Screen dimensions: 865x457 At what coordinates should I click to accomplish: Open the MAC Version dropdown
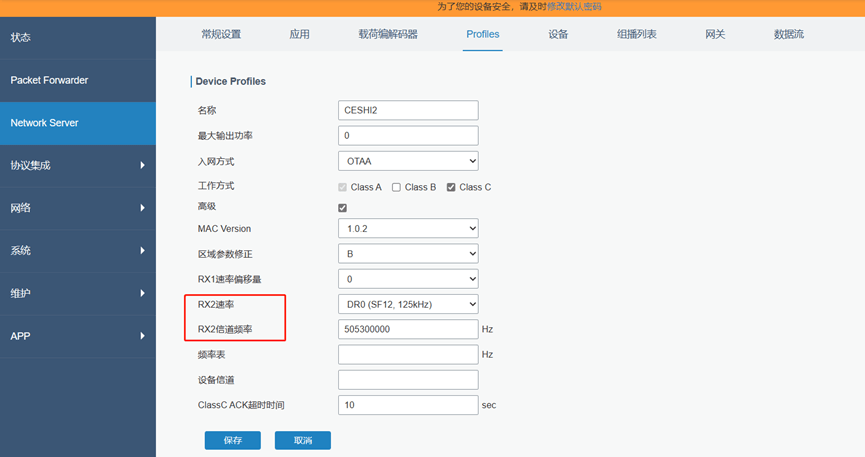[408, 228]
